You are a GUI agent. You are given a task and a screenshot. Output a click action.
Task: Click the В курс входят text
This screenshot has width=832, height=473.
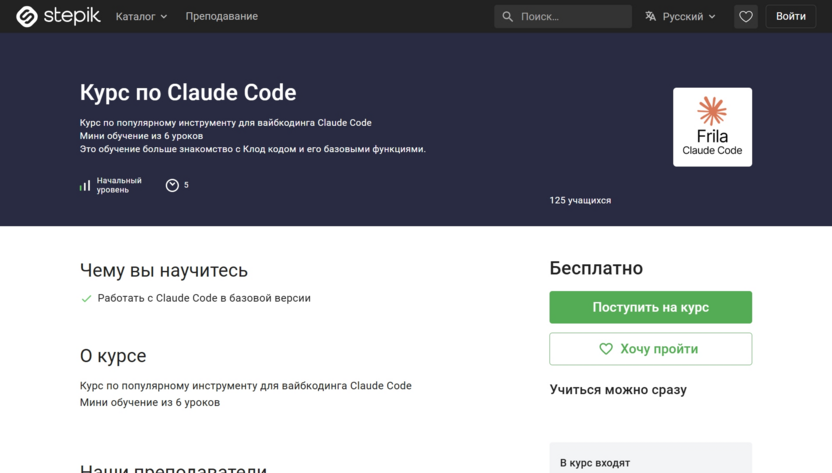tap(595, 463)
